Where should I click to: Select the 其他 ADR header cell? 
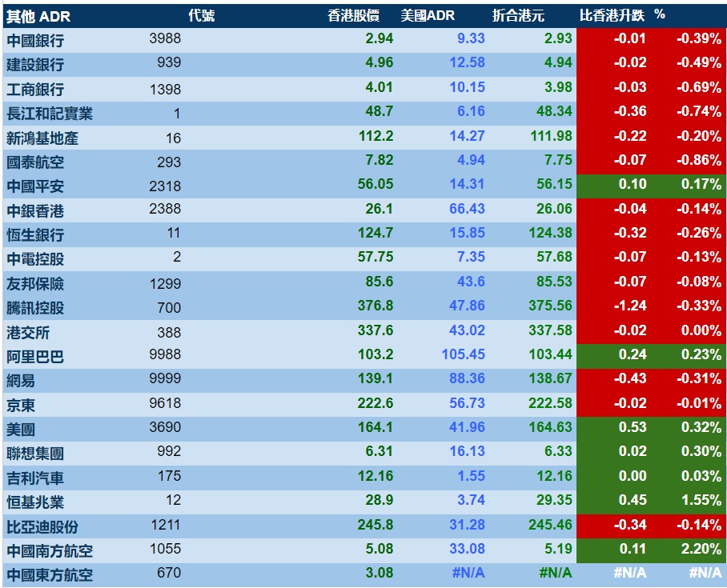38,17
